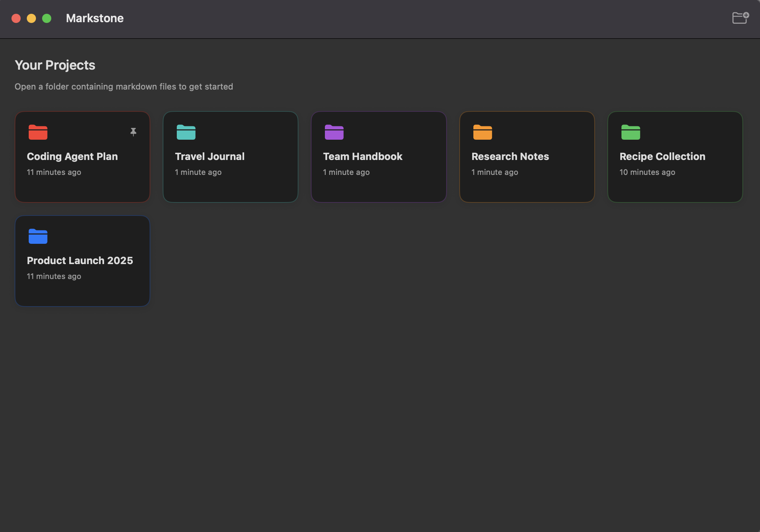The height and width of the screenshot is (532, 760).
Task: Click the Your Projects heading
Action: point(55,65)
